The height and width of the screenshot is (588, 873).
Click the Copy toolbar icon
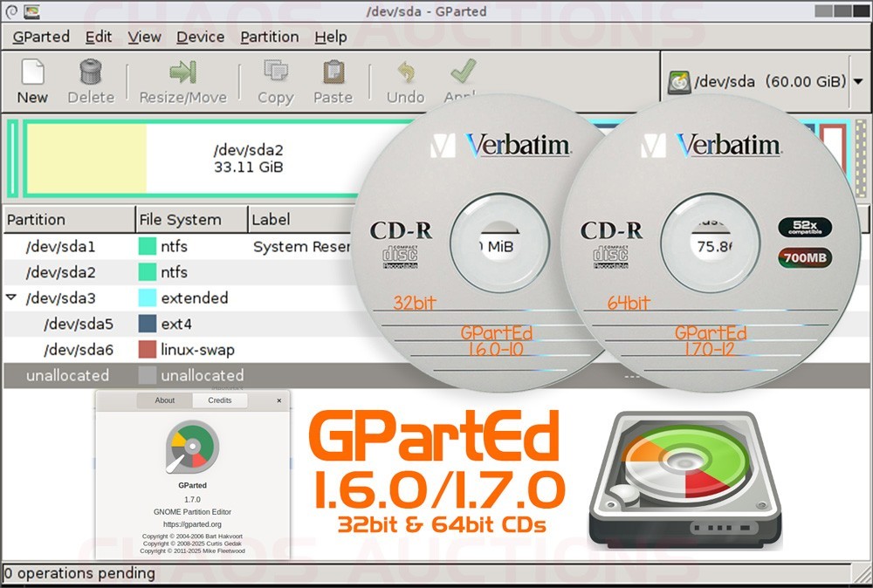(x=276, y=72)
